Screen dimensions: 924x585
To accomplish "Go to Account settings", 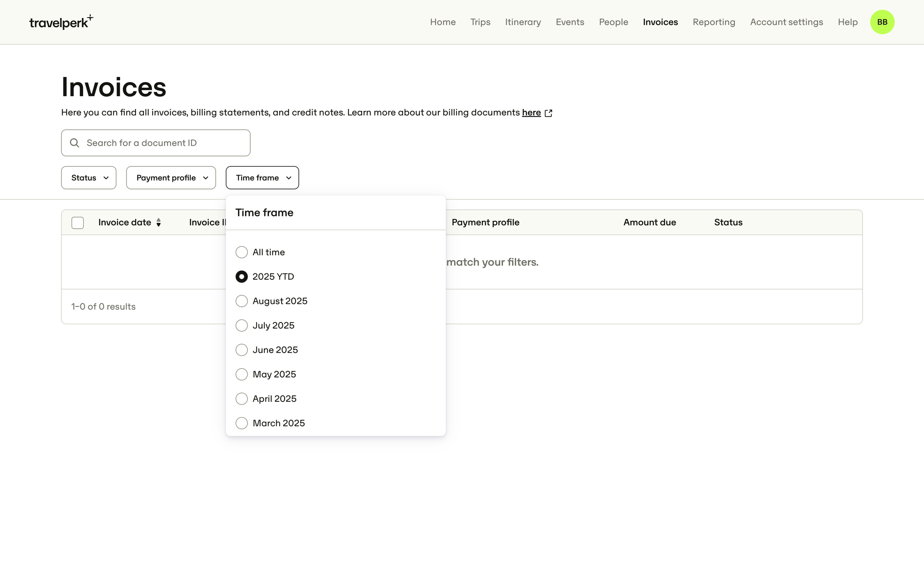I will click(x=786, y=22).
